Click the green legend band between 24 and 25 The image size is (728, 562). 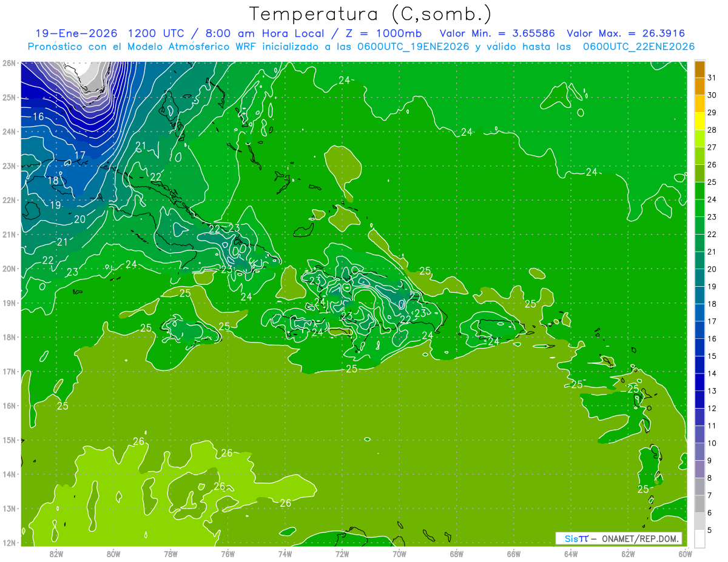pos(699,191)
